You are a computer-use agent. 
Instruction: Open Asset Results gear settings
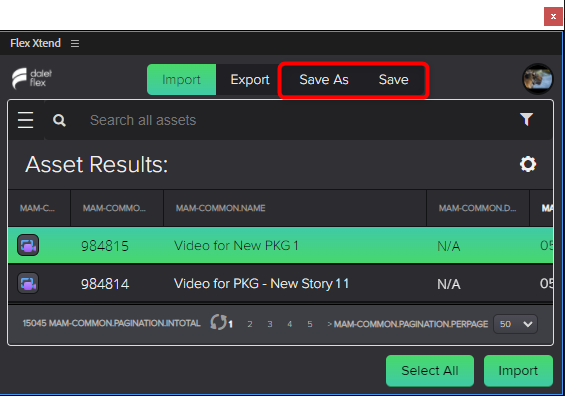click(x=528, y=164)
